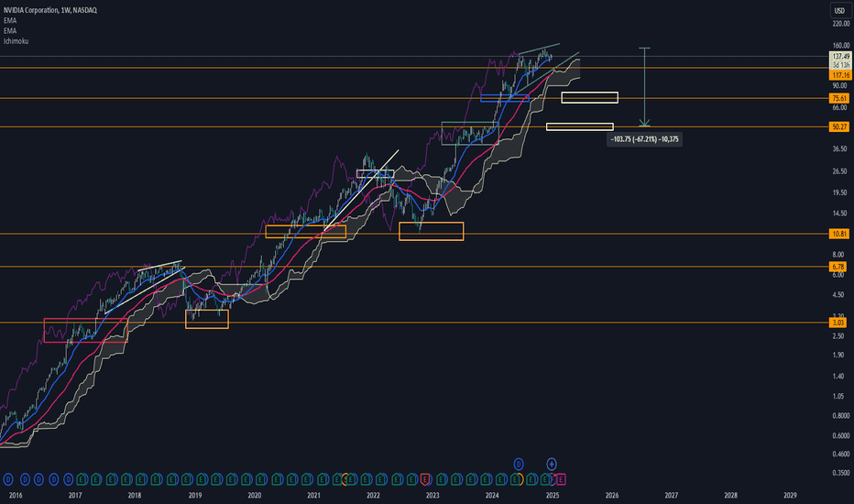
Task: Select the red rectangle drawing near 2017
Action: [x=86, y=330]
